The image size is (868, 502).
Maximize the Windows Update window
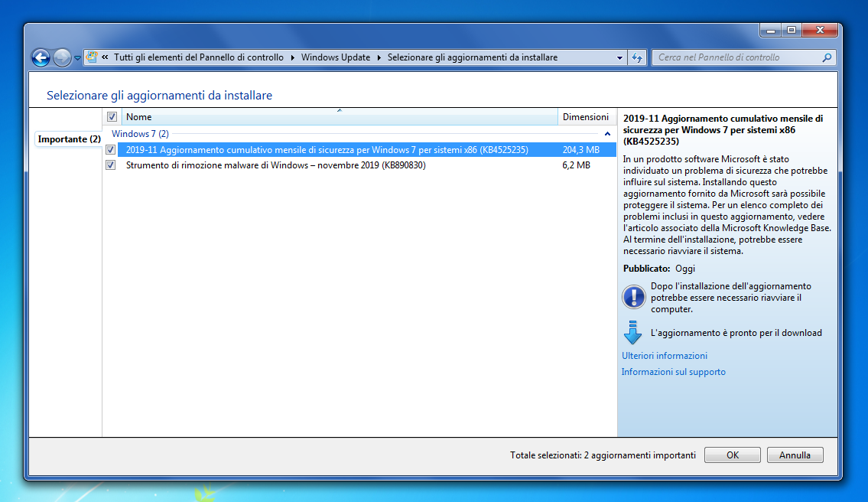[x=792, y=30]
